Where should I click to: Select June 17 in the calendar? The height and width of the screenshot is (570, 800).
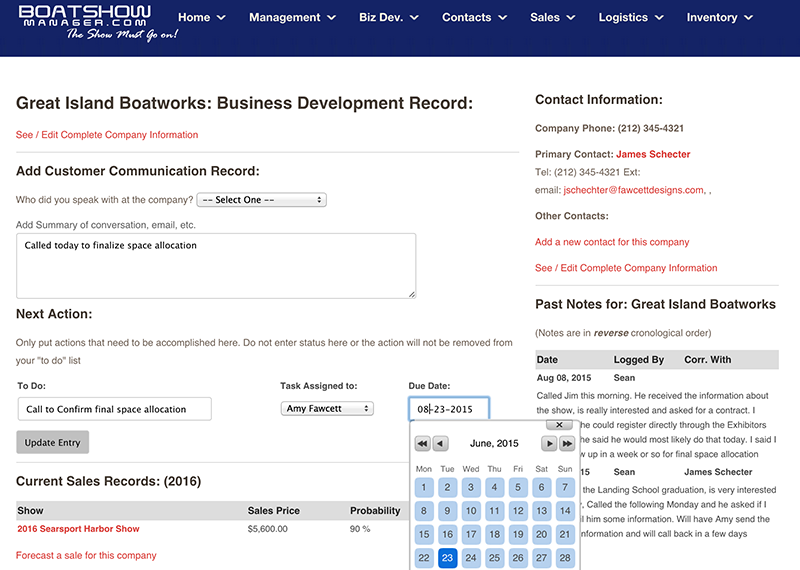471,534
